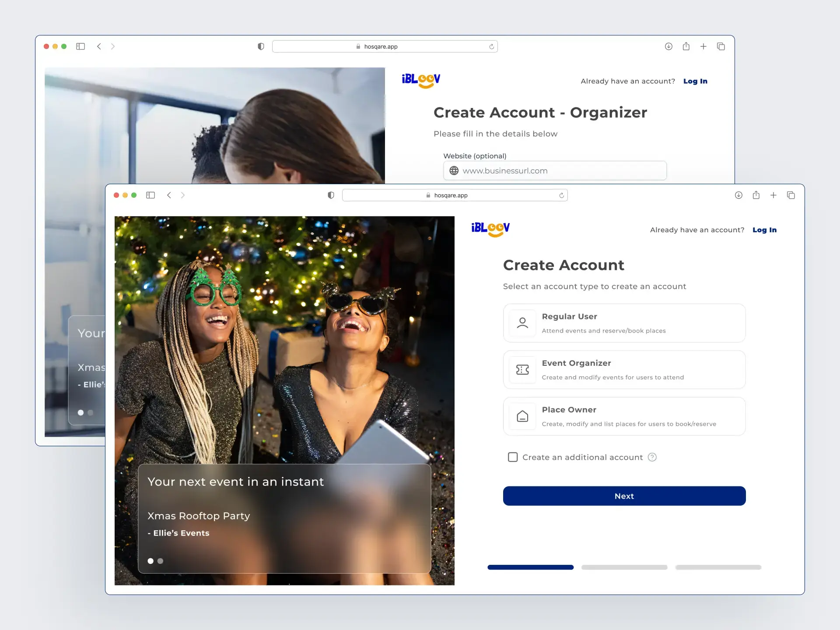Click the help icon beside additional account option

pyautogui.click(x=652, y=457)
